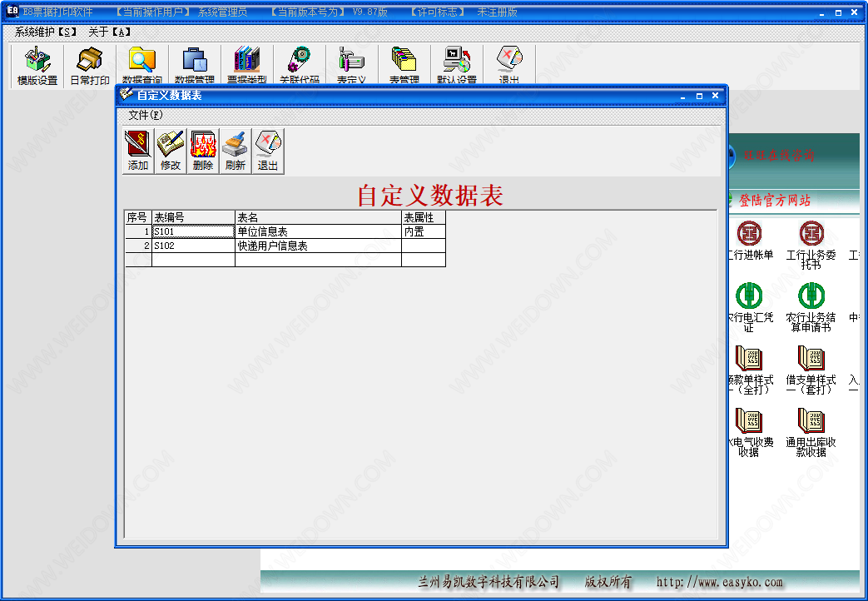Open 表管理 table management tool
The image size is (868, 601).
[x=404, y=66]
